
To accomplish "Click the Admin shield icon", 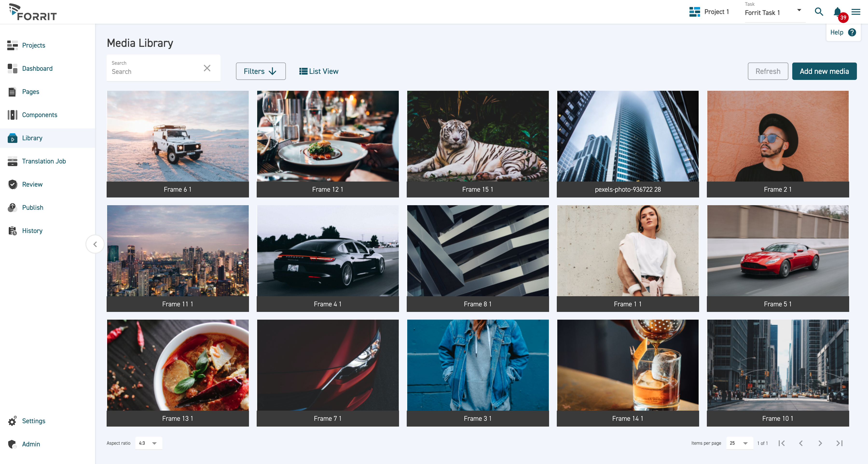I will coord(13,444).
